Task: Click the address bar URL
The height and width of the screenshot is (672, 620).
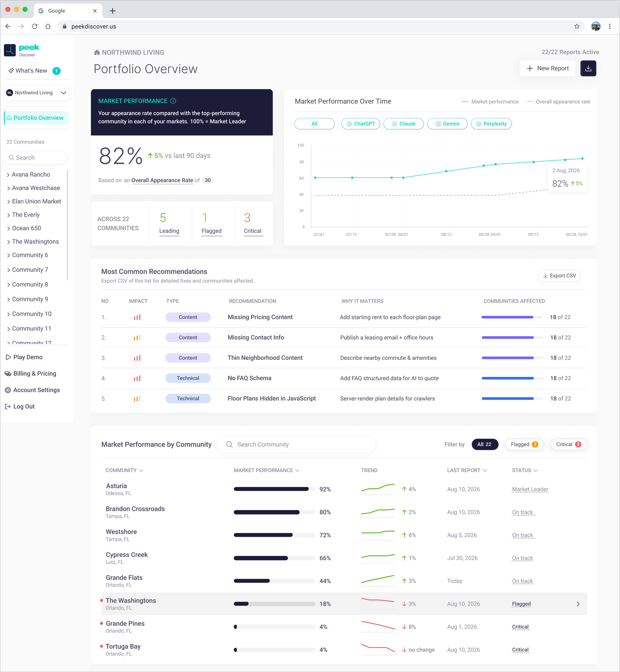Action: point(94,26)
